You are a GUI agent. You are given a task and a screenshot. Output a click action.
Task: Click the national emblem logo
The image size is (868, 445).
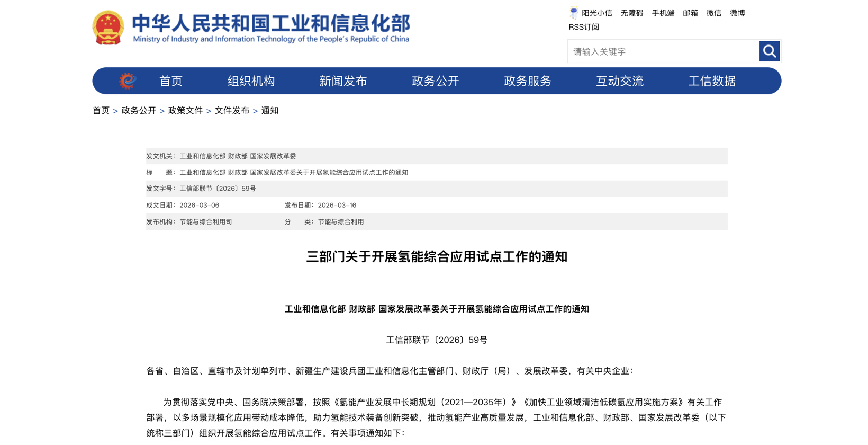[x=108, y=28]
